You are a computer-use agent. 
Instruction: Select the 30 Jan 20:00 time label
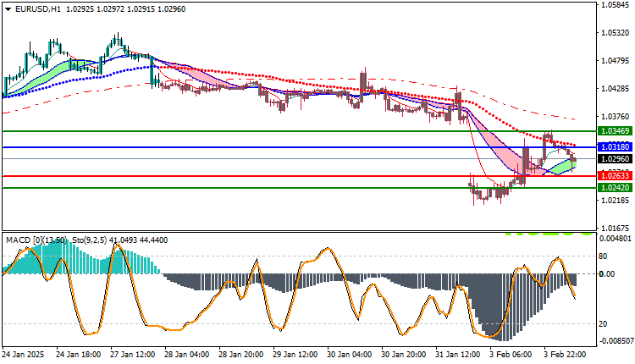pyautogui.click(x=404, y=355)
